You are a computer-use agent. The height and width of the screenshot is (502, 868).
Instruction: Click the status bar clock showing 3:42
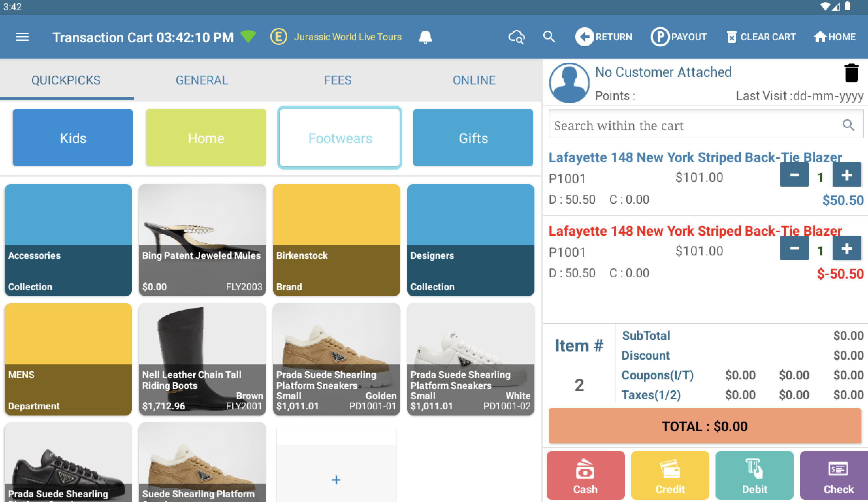click(12, 7)
